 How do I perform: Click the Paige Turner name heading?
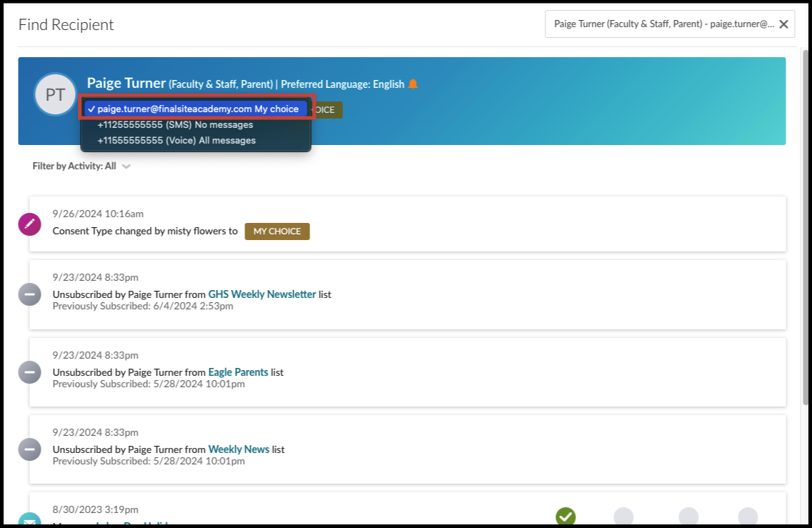127,83
